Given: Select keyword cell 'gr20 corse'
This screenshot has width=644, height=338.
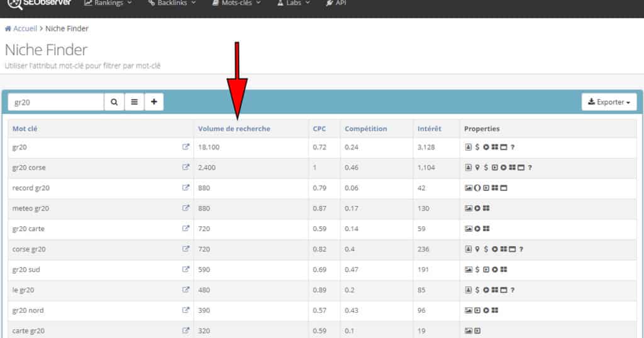Looking at the screenshot, I should 29,168.
